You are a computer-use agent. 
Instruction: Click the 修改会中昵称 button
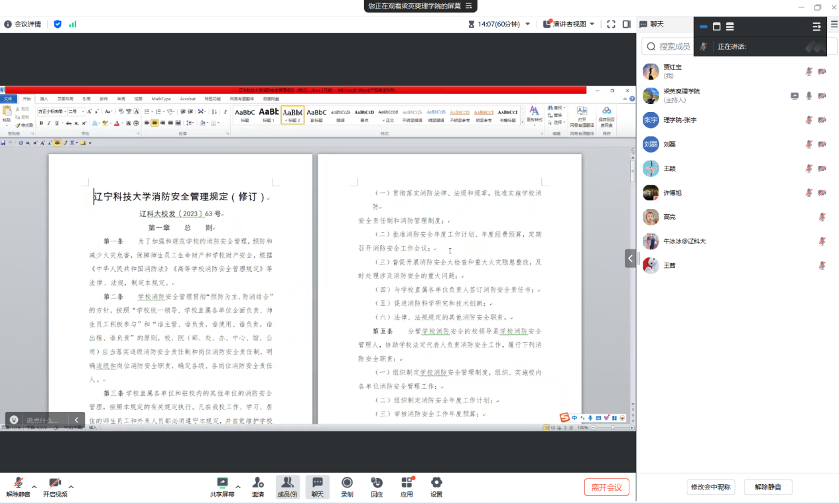tap(710, 487)
